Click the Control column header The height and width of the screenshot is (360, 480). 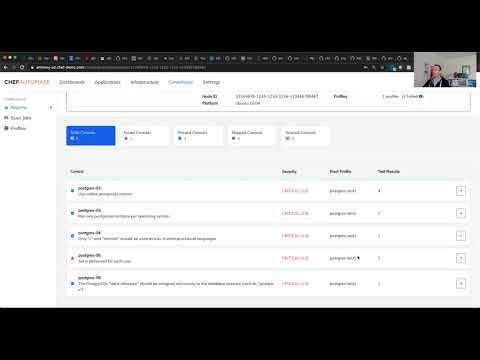pos(77,171)
